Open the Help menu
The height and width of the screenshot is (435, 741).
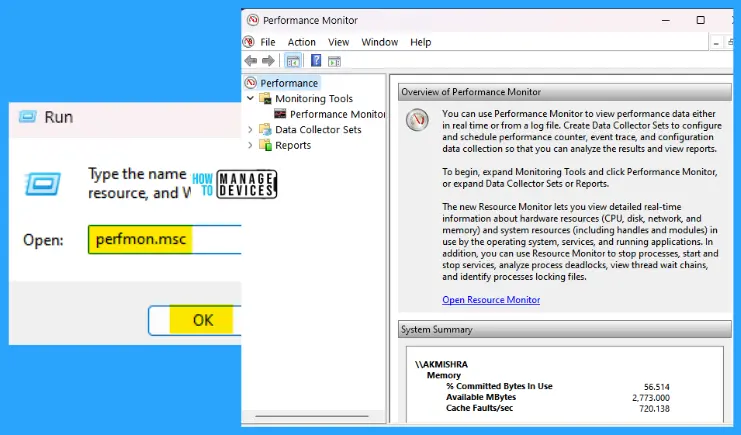[420, 42]
